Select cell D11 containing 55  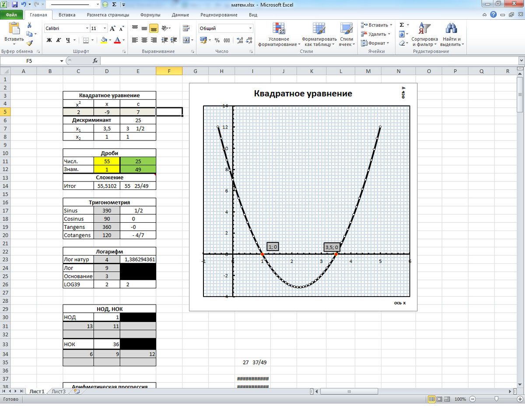[107, 161]
